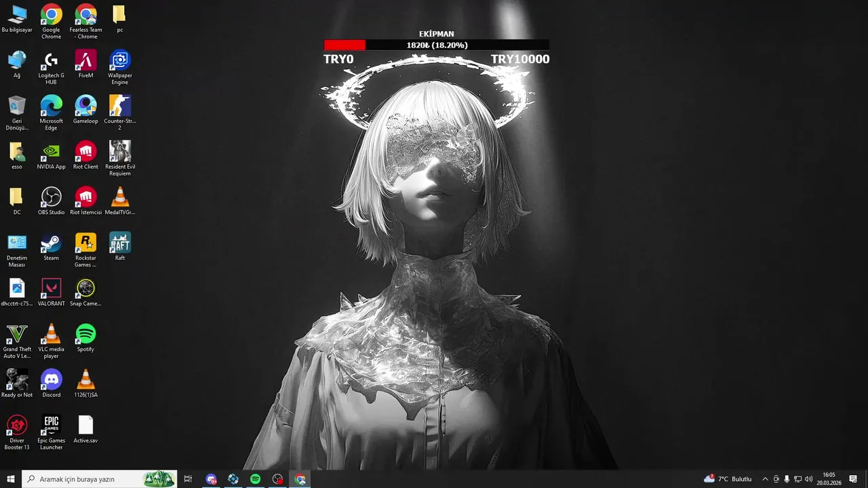The image size is (868, 488).
Task: Launch Spotify desktop shortcut
Action: click(x=85, y=338)
